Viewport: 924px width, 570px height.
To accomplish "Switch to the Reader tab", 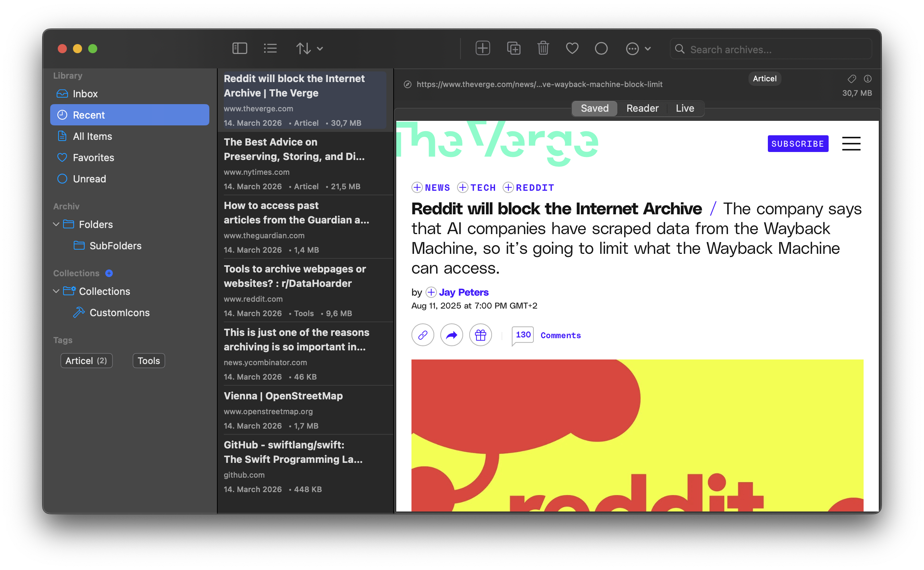I will coord(642,108).
